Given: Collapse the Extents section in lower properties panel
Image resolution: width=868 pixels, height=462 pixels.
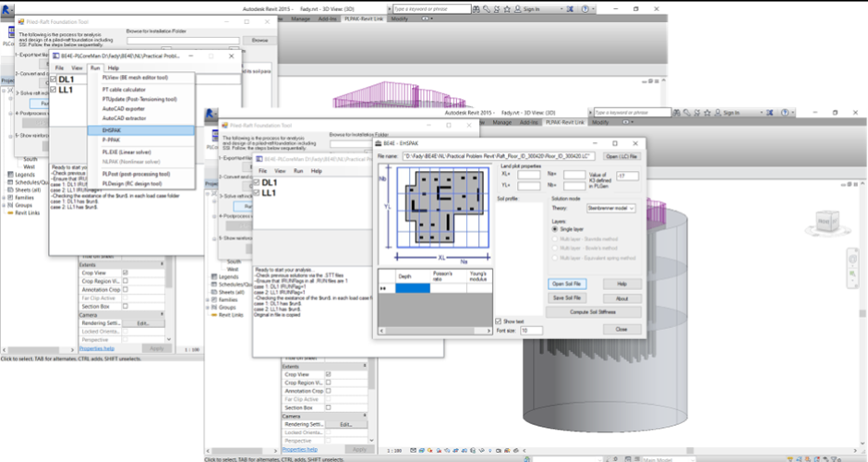Looking at the screenshot, I should coord(365,366).
